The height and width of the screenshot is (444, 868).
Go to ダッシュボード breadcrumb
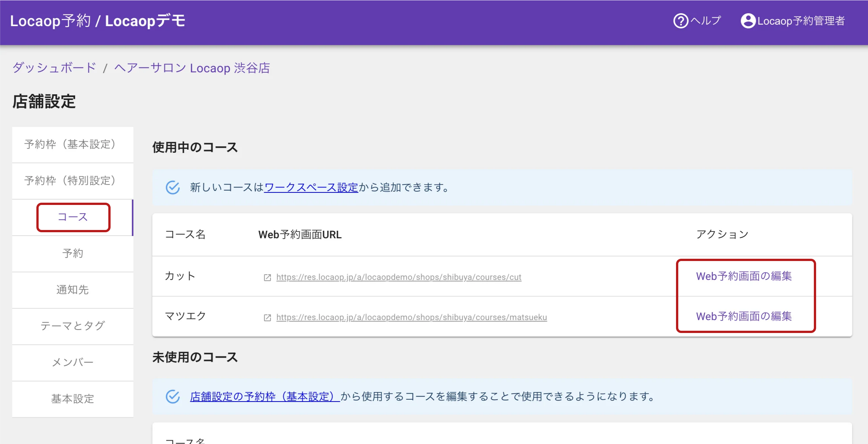coord(54,68)
